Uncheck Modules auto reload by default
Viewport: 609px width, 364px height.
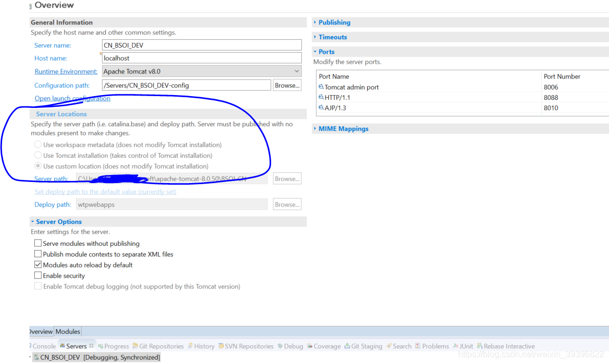[38, 265]
